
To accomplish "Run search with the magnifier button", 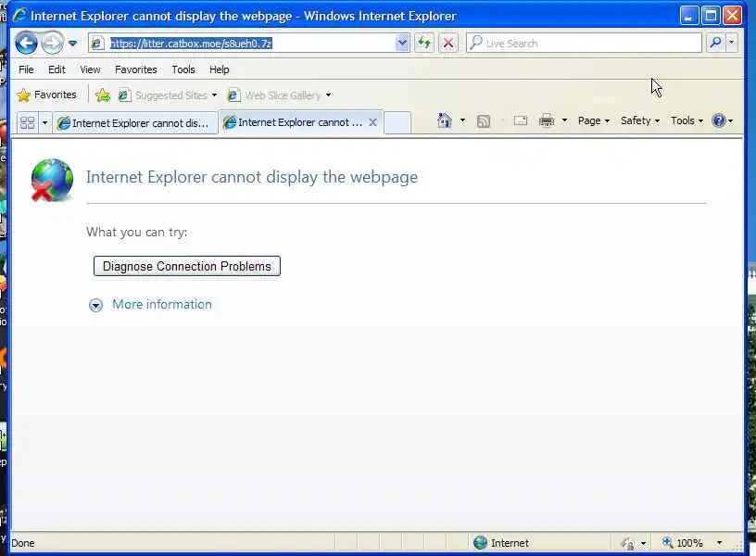I will click(x=716, y=44).
